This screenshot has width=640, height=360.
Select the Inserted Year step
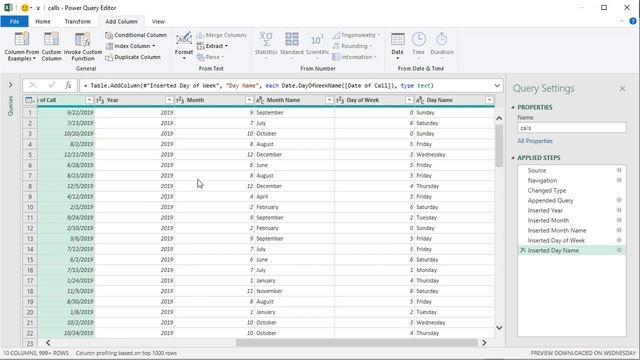545,210
